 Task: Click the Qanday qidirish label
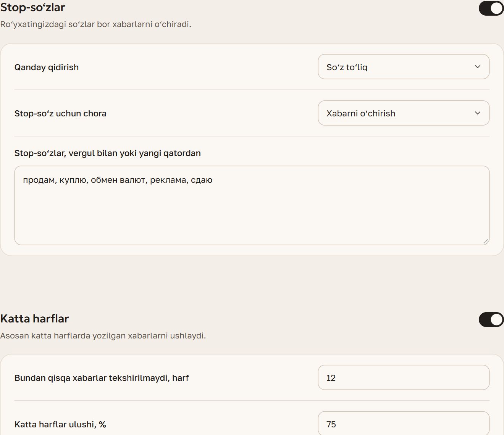pyautogui.click(x=47, y=67)
